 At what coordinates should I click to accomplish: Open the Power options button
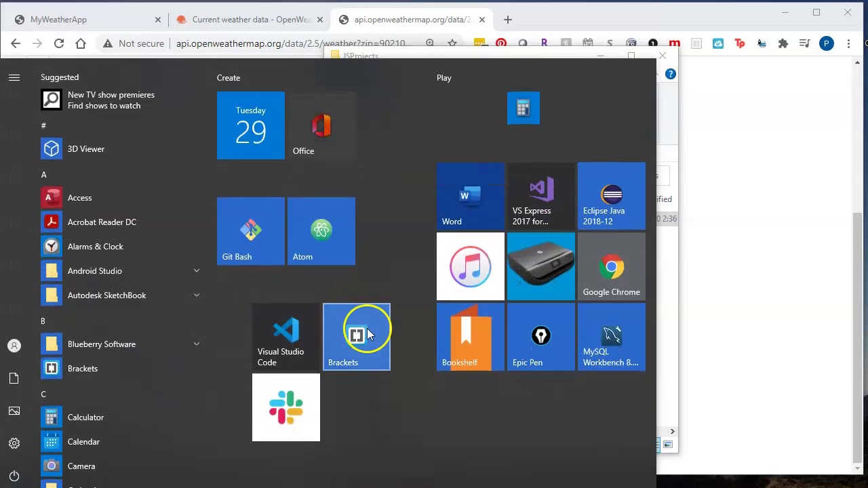click(14, 476)
